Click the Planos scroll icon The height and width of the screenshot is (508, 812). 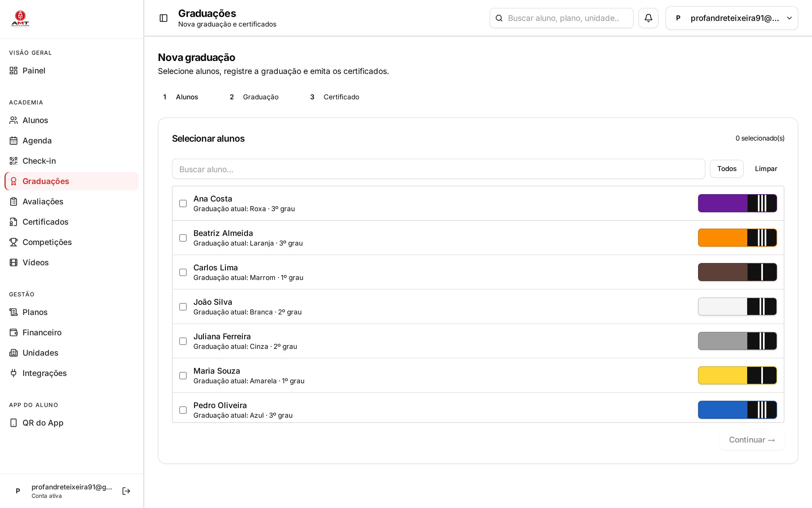click(x=14, y=312)
